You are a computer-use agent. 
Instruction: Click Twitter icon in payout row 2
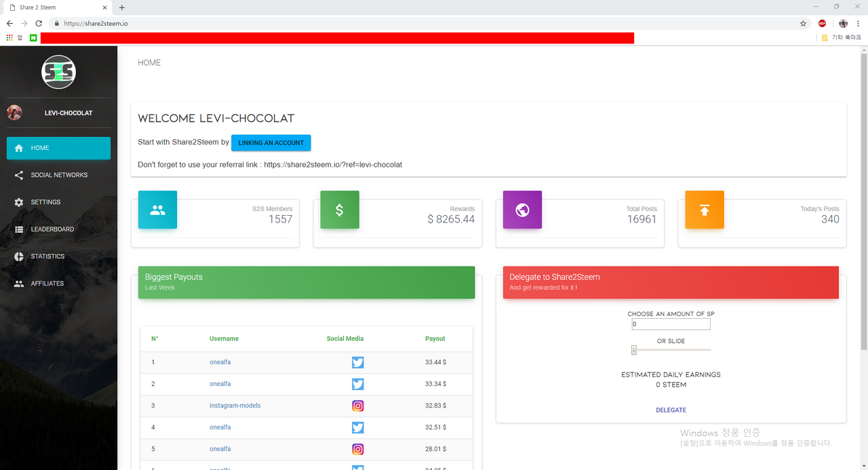(358, 384)
